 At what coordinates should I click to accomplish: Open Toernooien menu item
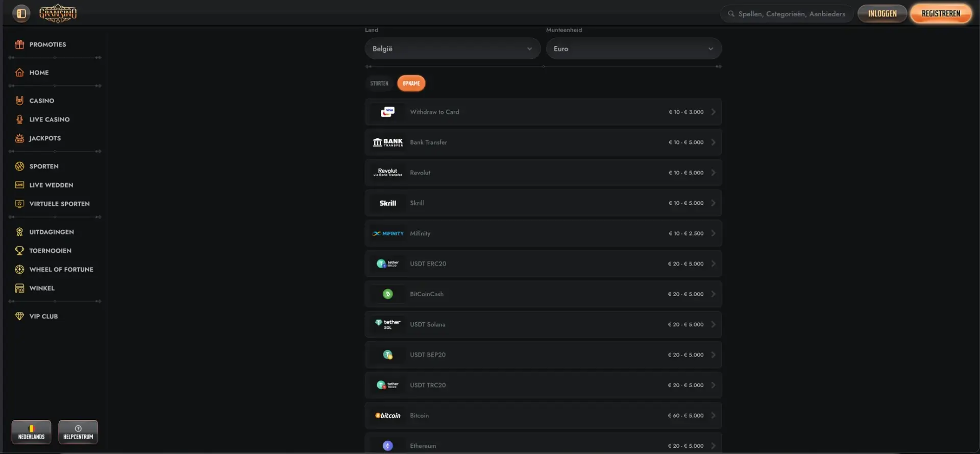pos(51,251)
